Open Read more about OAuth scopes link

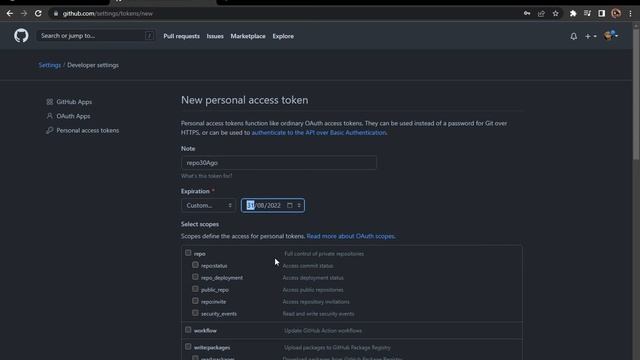(351, 236)
